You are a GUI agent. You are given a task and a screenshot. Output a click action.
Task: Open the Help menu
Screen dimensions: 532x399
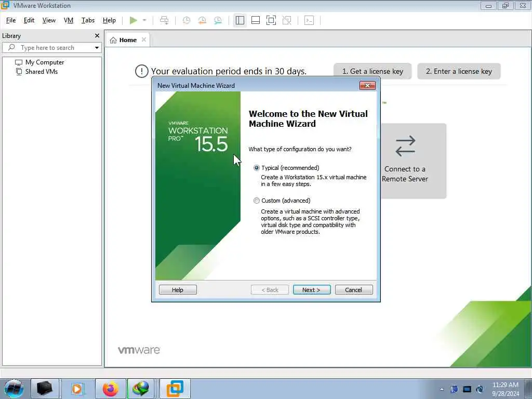click(x=109, y=20)
